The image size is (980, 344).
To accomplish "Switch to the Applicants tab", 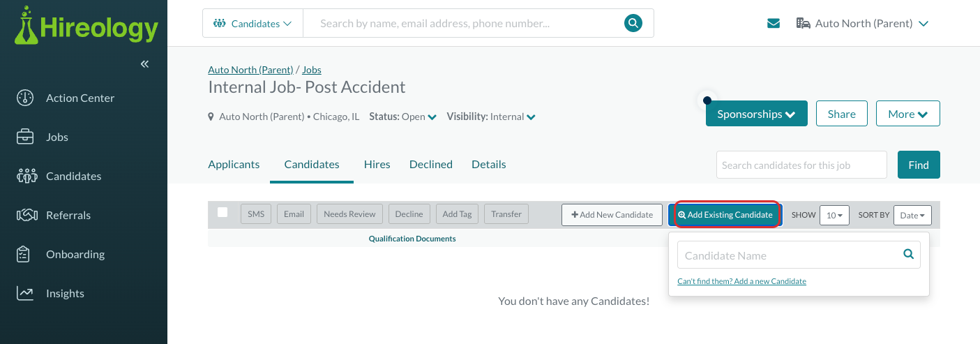I will (234, 165).
